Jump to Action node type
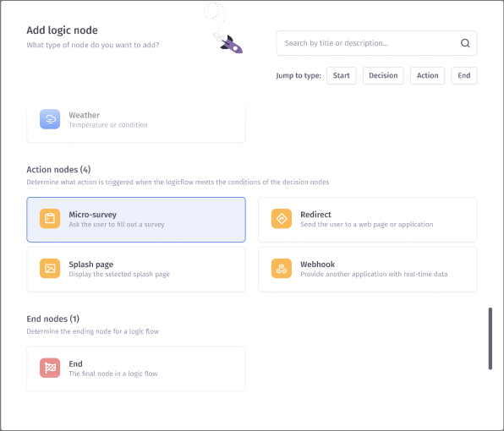 [x=427, y=75]
